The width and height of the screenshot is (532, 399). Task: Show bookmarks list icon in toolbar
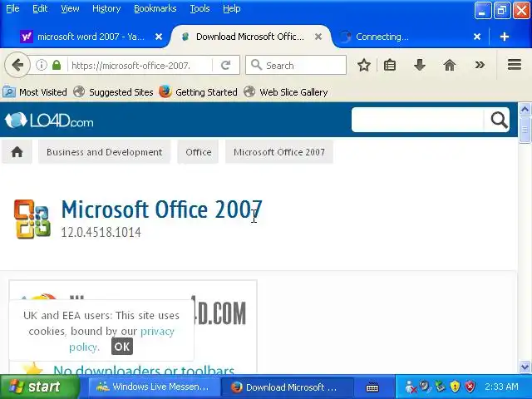click(390, 65)
